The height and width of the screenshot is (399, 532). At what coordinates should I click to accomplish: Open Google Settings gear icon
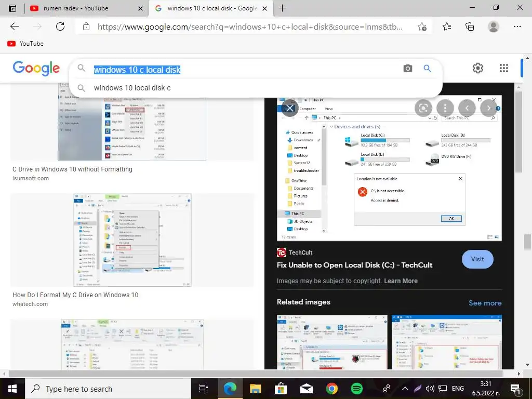[x=478, y=68]
